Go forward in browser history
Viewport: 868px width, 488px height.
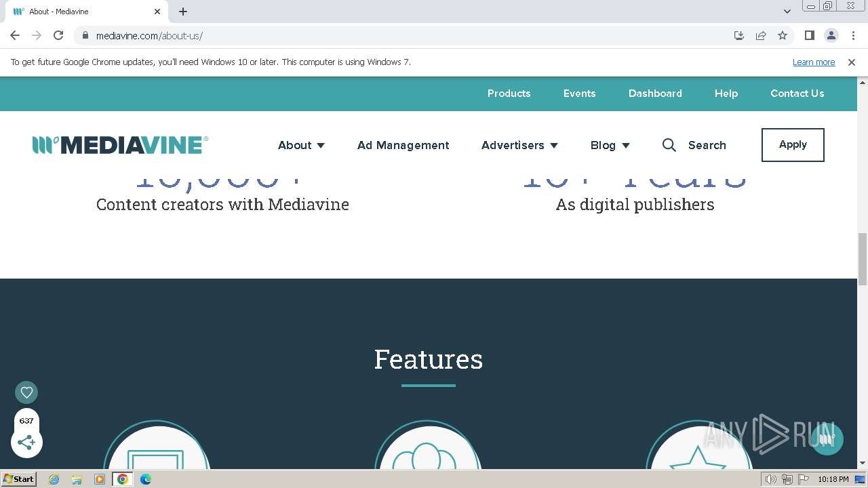coord(37,35)
